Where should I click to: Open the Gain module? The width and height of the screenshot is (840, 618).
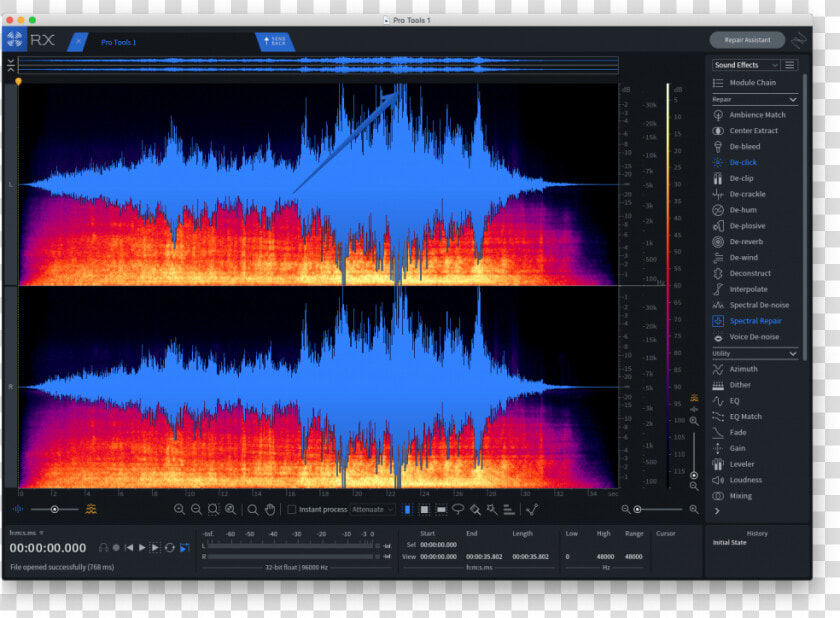[729, 448]
